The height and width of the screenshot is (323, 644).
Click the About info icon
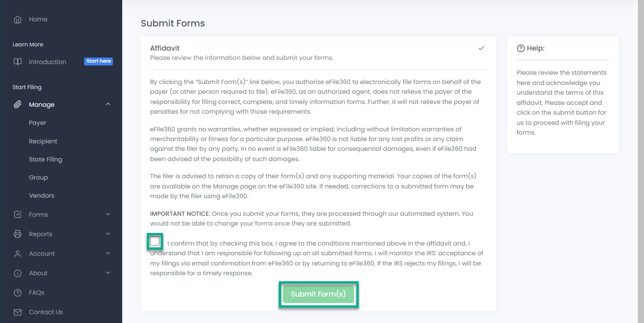click(18, 273)
